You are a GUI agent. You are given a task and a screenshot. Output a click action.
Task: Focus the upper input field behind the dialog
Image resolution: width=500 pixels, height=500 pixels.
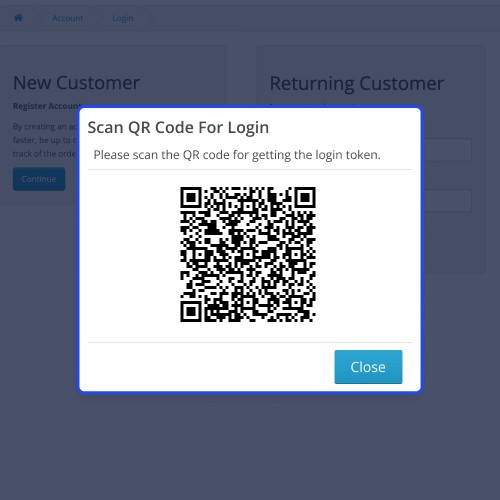click(447, 150)
